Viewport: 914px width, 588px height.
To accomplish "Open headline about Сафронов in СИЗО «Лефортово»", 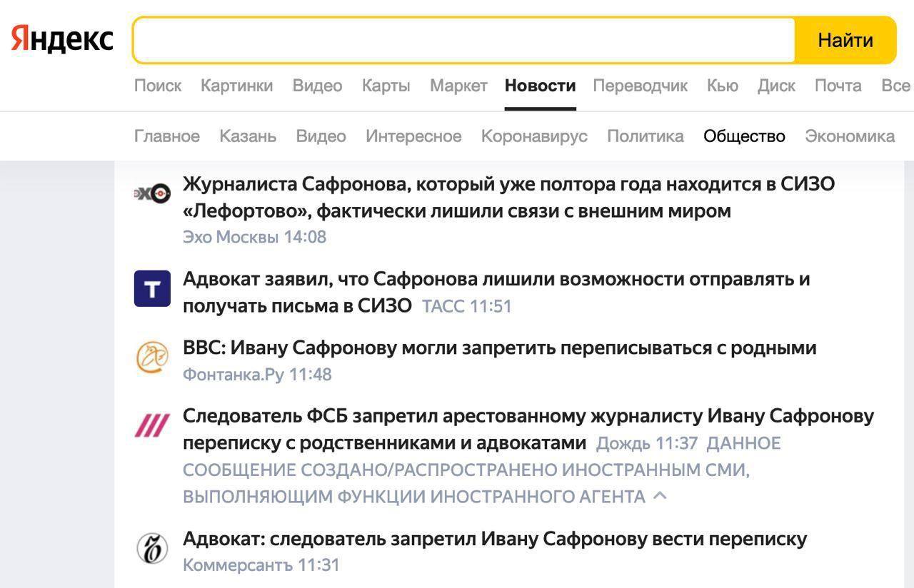I will click(x=508, y=197).
